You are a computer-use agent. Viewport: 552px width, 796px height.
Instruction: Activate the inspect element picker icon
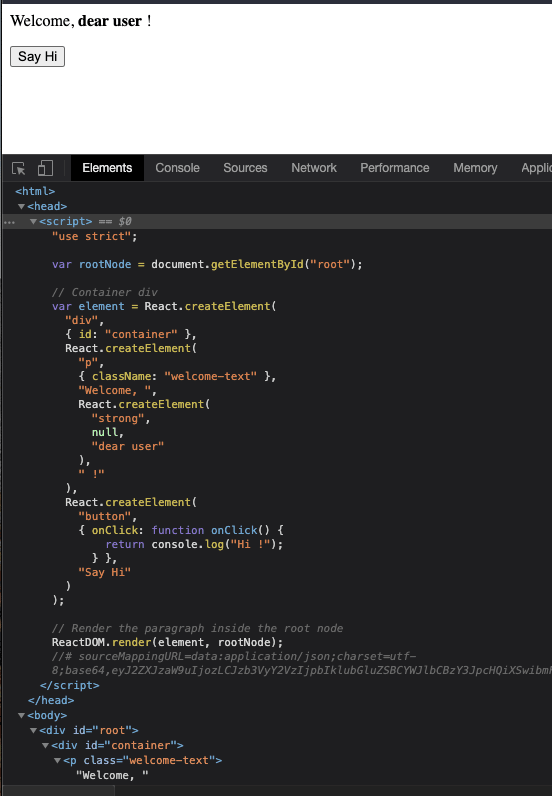tap(19, 168)
